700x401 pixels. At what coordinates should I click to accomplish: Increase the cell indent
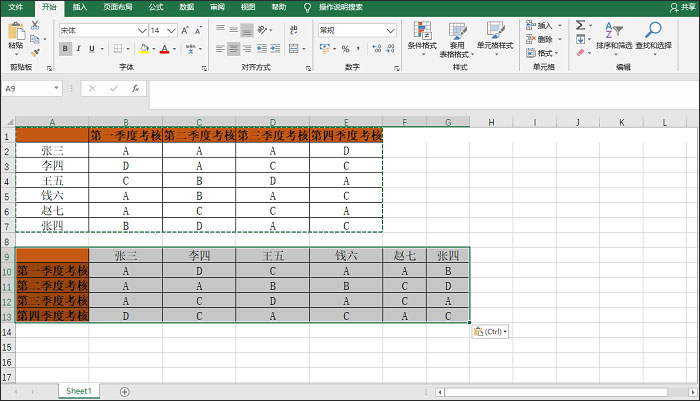[275, 48]
